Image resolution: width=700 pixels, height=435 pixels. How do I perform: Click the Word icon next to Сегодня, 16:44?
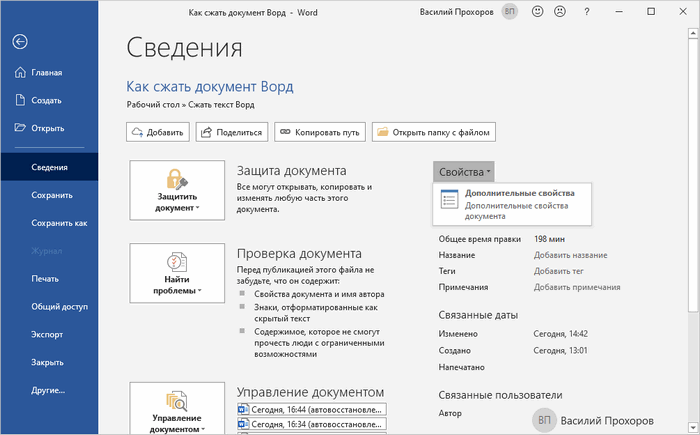tap(243, 410)
